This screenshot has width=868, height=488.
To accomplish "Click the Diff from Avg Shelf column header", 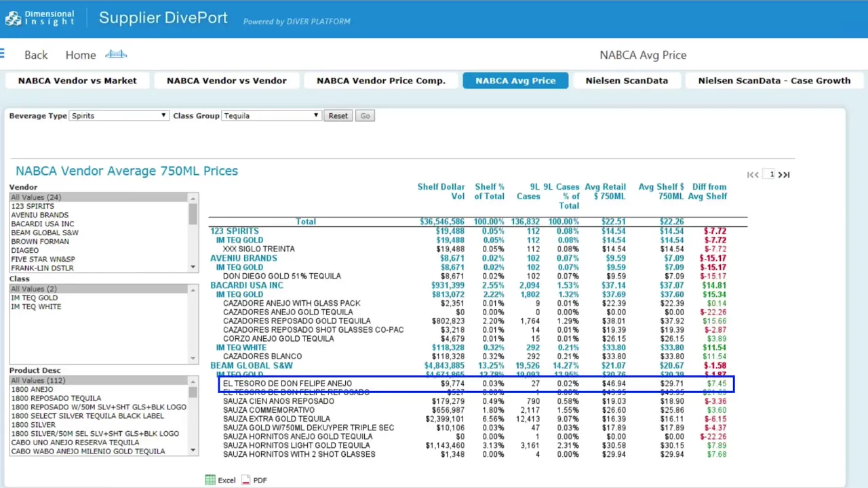I will pos(707,192).
